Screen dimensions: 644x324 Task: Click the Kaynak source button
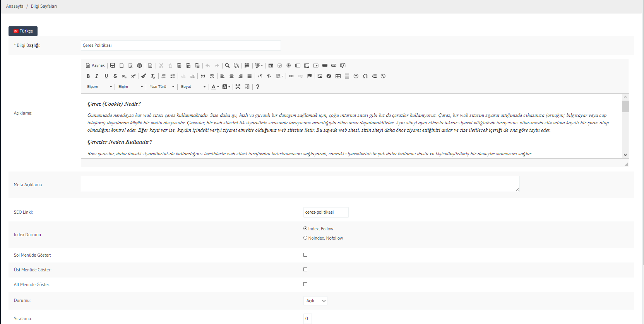point(95,65)
